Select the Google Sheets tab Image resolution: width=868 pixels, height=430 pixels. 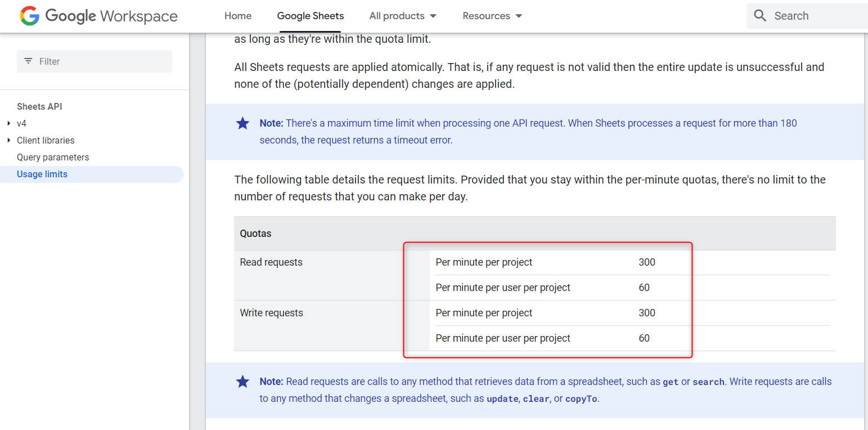(x=311, y=16)
